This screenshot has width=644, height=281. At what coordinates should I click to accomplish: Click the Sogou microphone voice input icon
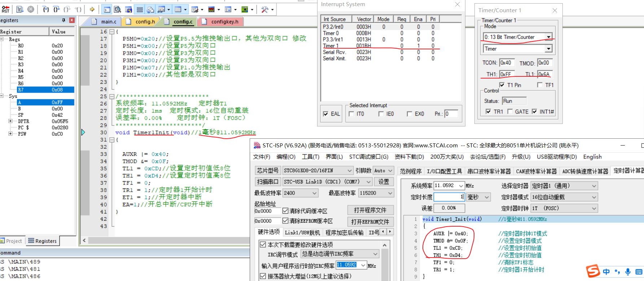[628, 272]
